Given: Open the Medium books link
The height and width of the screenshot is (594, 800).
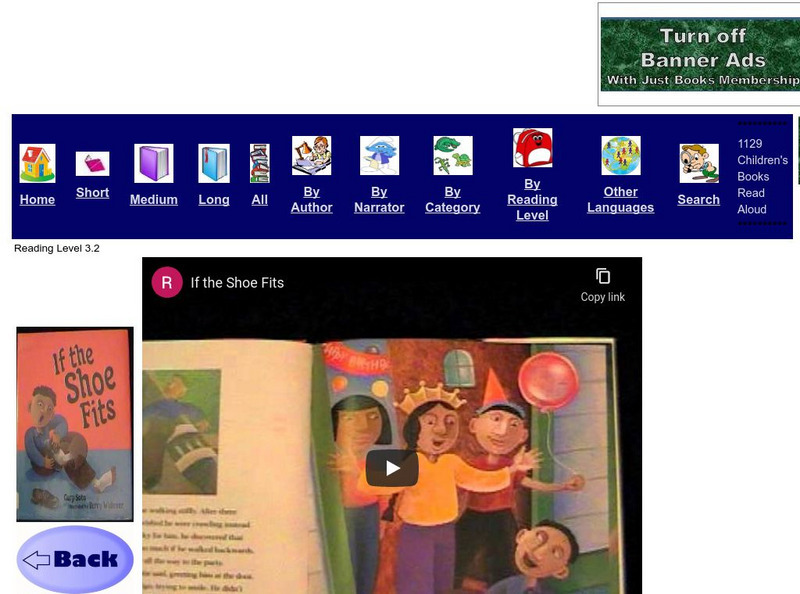Looking at the screenshot, I should pos(154,200).
